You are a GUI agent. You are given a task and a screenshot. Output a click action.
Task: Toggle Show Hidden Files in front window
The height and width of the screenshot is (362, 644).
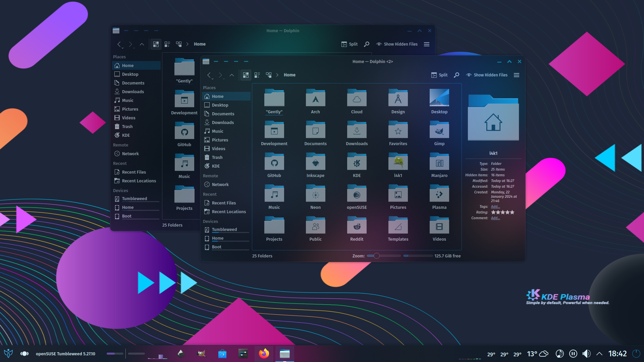487,75
